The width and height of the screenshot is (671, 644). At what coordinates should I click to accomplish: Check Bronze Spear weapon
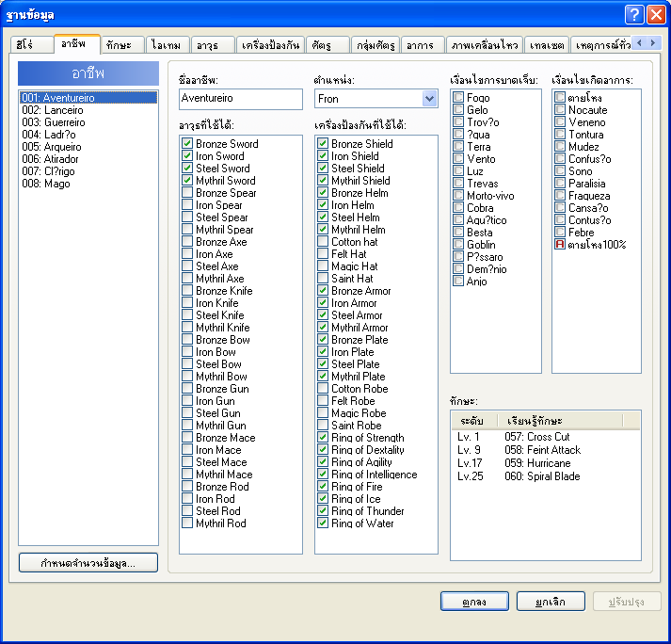pyautogui.click(x=187, y=193)
